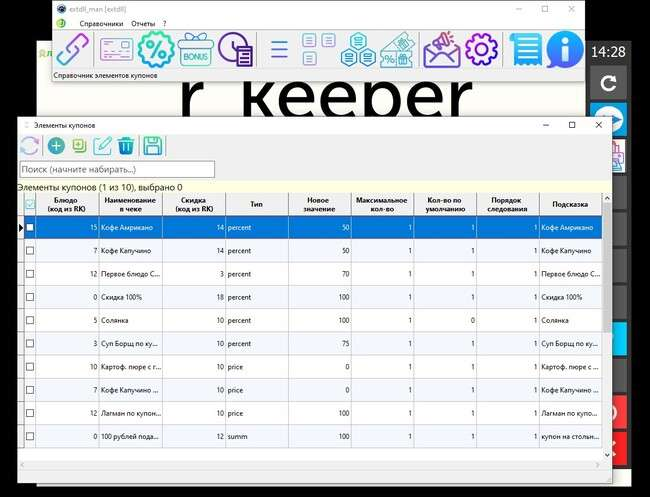The image size is (650, 497).
Task: Edit the element with pencil icon
Action: 102,146
